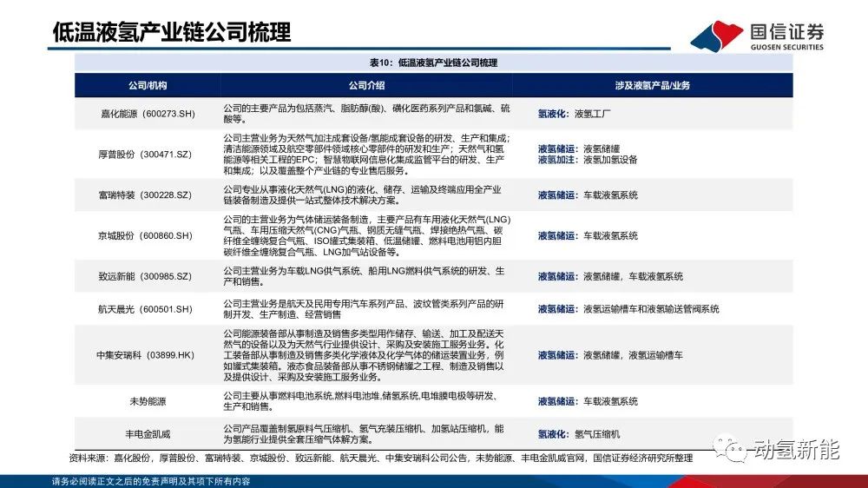Click 嘉化能源 introduction text about 蒸汽、脂肪醇
Image resolution: width=868 pixels, height=488 pixels.
tap(366, 114)
